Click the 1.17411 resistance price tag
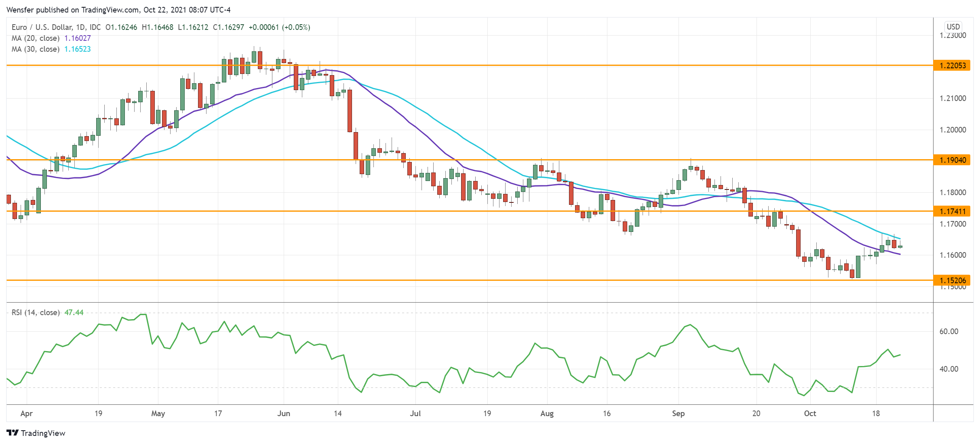 point(952,211)
